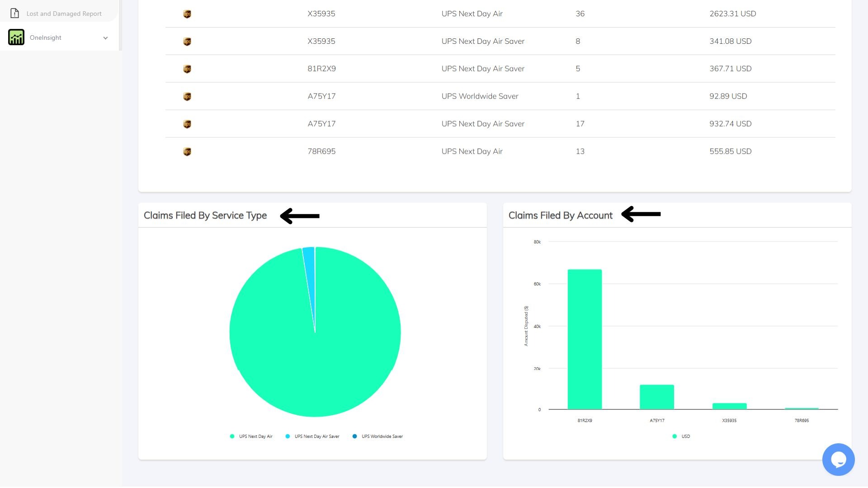Image resolution: width=868 pixels, height=488 pixels.
Task: Click the A75Y17 bar in account chart
Action: [x=657, y=397]
